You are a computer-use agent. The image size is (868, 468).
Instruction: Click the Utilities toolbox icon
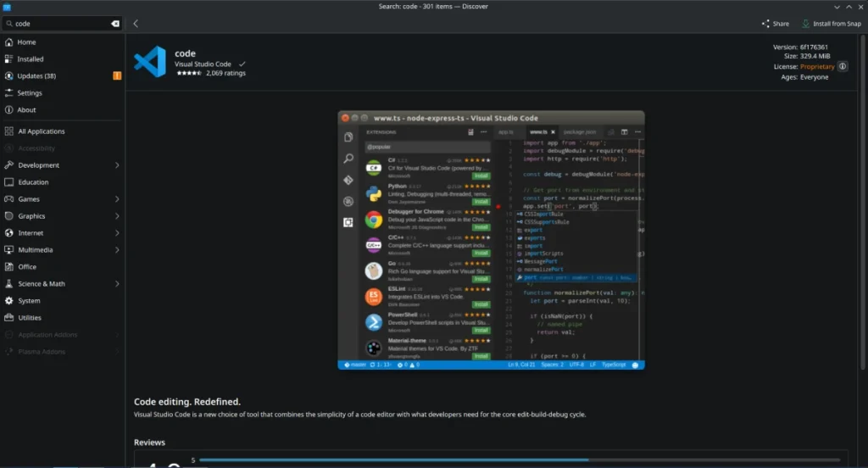pyautogui.click(x=8, y=318)
